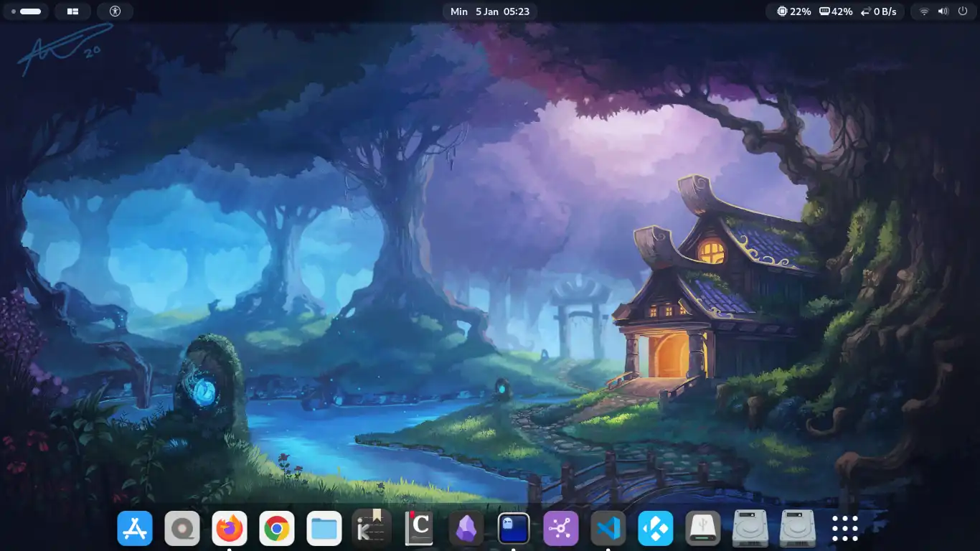Open the accessibility menu in top bar
Screen dimensions: 980x551
coord(116,11)
